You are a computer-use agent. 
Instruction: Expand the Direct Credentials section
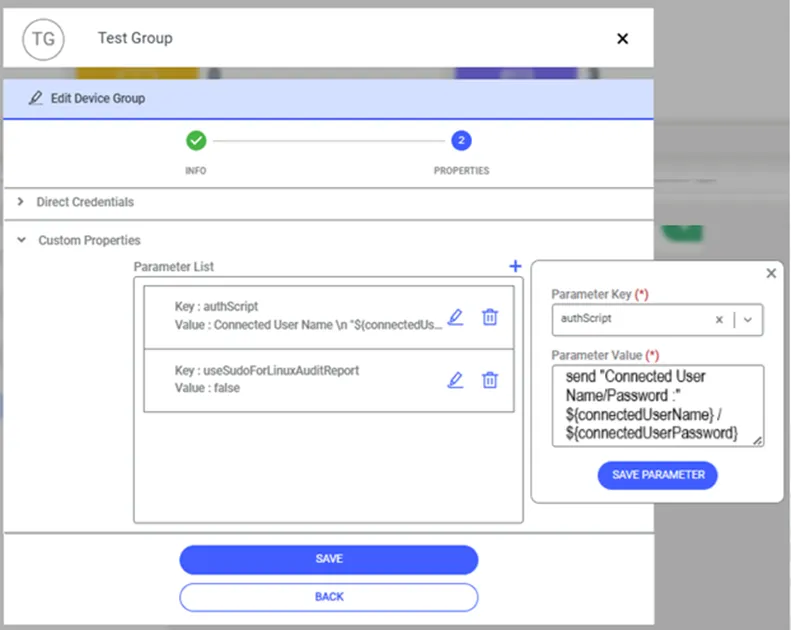pyautogui.click(x=21, y=202)
